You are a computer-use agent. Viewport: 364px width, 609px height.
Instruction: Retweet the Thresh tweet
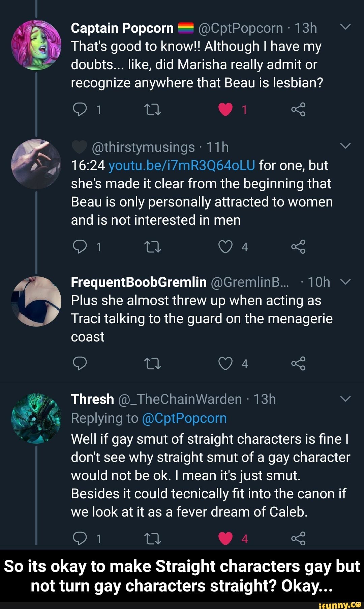pos(152,538)
